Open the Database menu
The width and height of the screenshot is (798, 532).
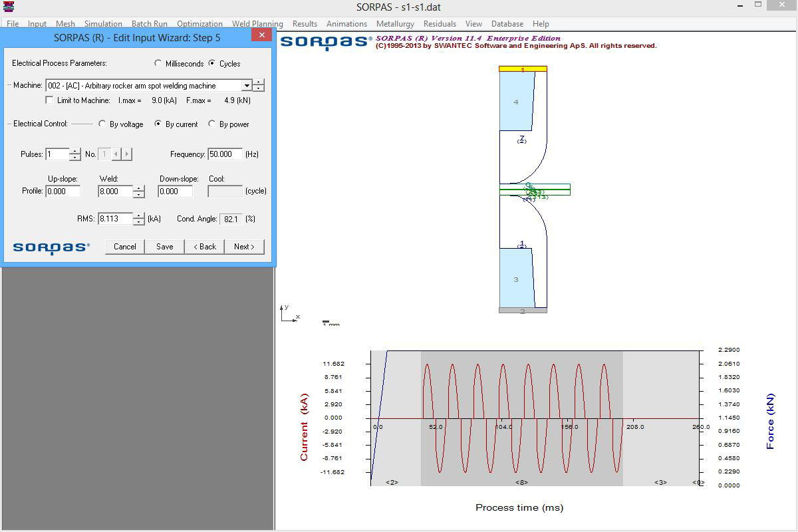(x=507, y=24)
